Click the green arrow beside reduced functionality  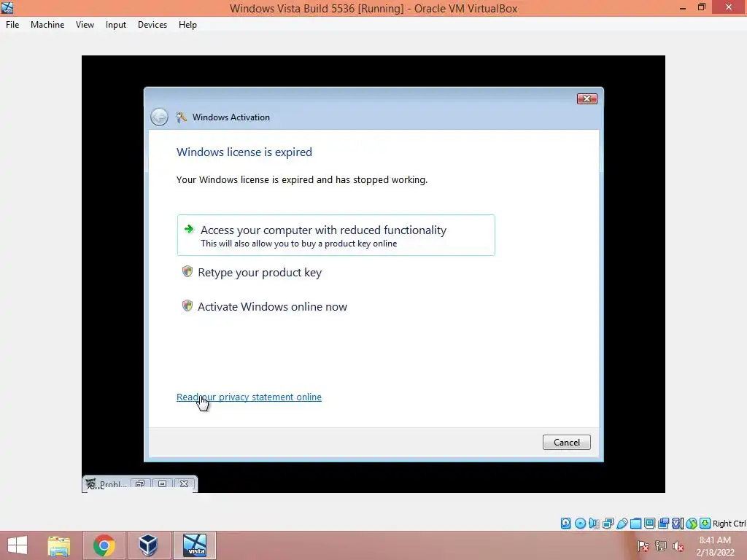[189, 229]
